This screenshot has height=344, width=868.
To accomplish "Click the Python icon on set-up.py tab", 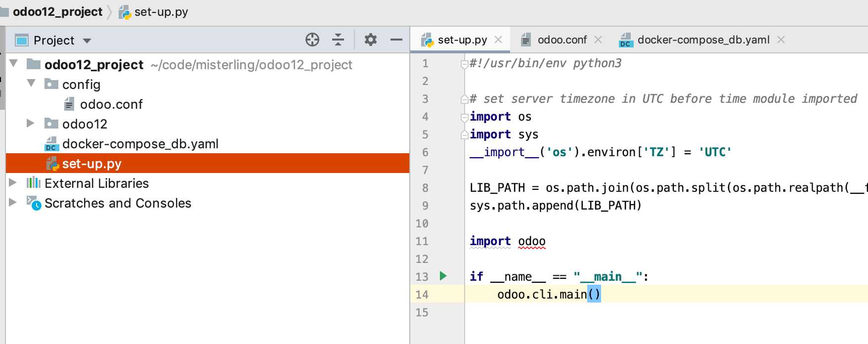I will click(x=427, y=40).
